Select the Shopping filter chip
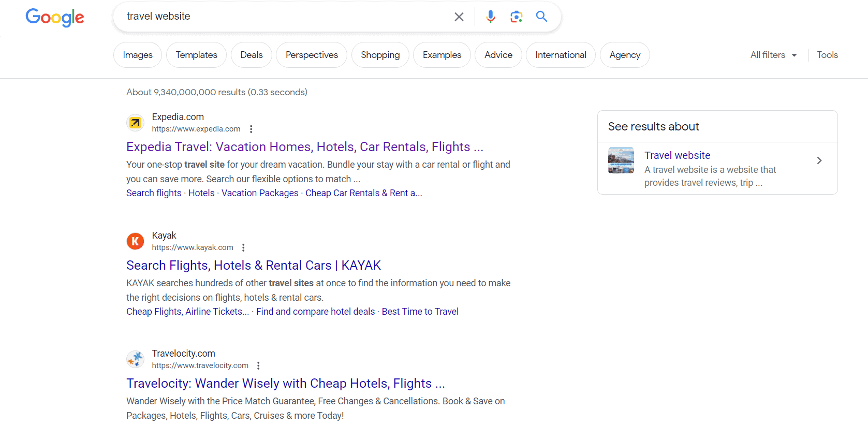The height and width of the screenshot is (425, 868). (380, 55)
